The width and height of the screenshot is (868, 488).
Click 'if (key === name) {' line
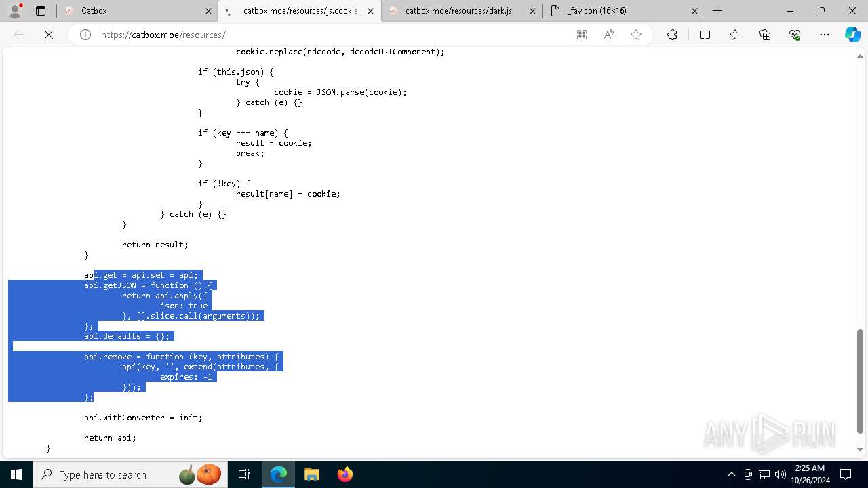click(243, 133)
